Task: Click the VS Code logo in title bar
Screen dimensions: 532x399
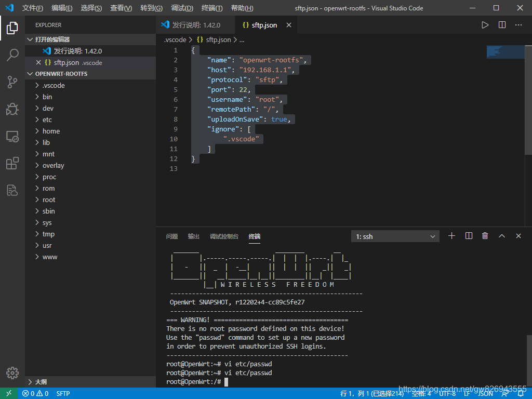Action: tap(9, 8)
